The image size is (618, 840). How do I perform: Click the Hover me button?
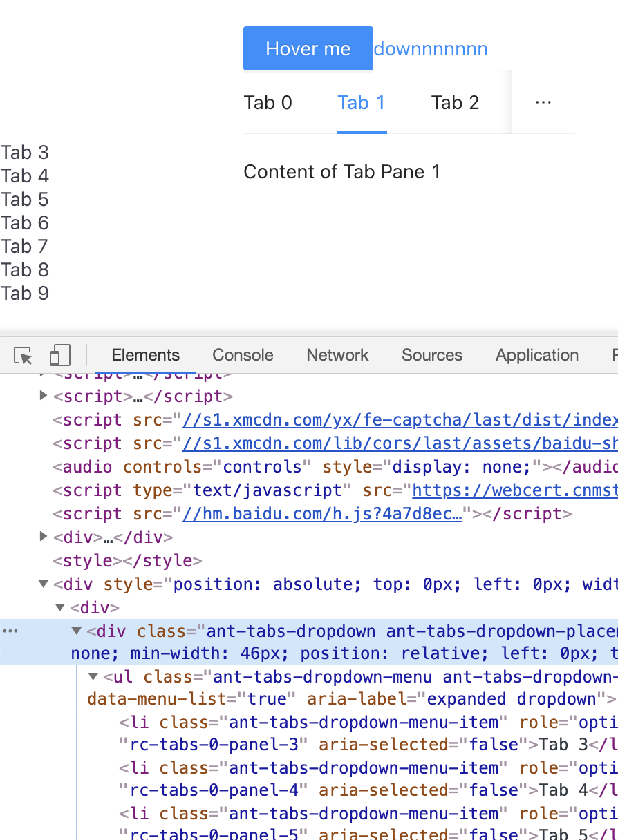coord(308,48)
